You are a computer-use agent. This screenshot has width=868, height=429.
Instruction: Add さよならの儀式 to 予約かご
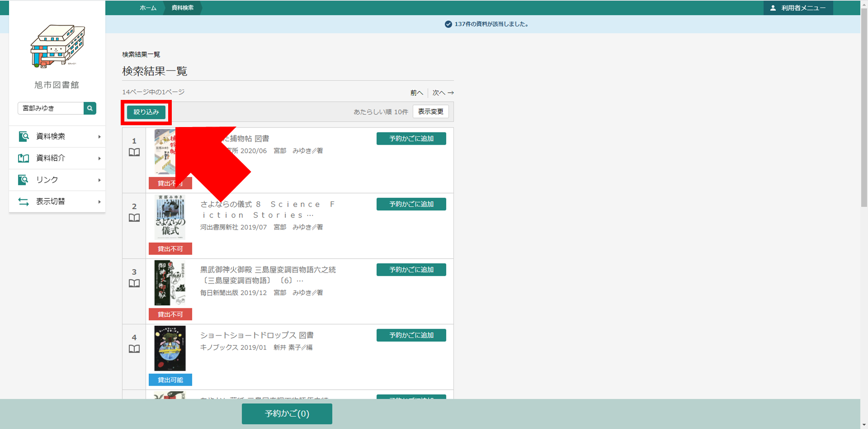tap(411, 204)
